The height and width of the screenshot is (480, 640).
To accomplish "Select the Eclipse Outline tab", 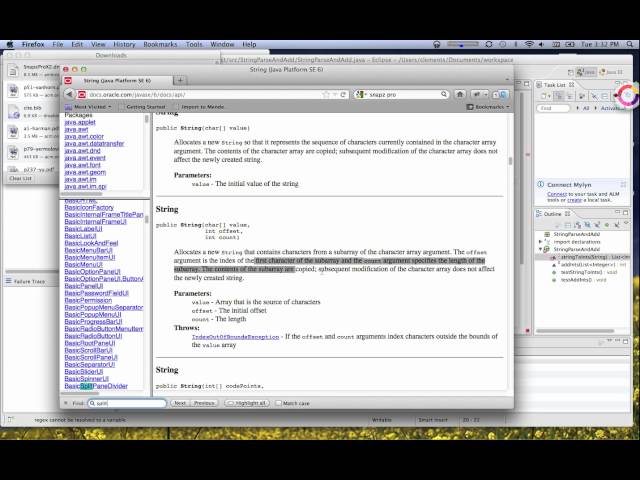I will (553, 214).
